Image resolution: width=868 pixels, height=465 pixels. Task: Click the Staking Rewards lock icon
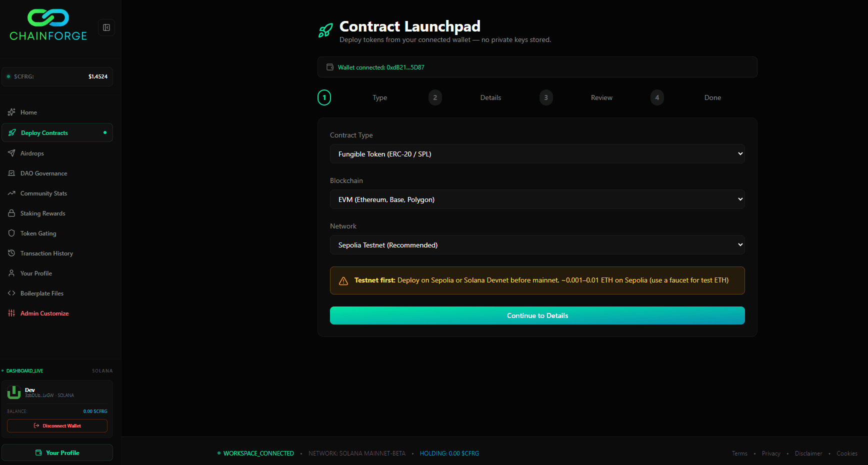click(x=11, y=213)
